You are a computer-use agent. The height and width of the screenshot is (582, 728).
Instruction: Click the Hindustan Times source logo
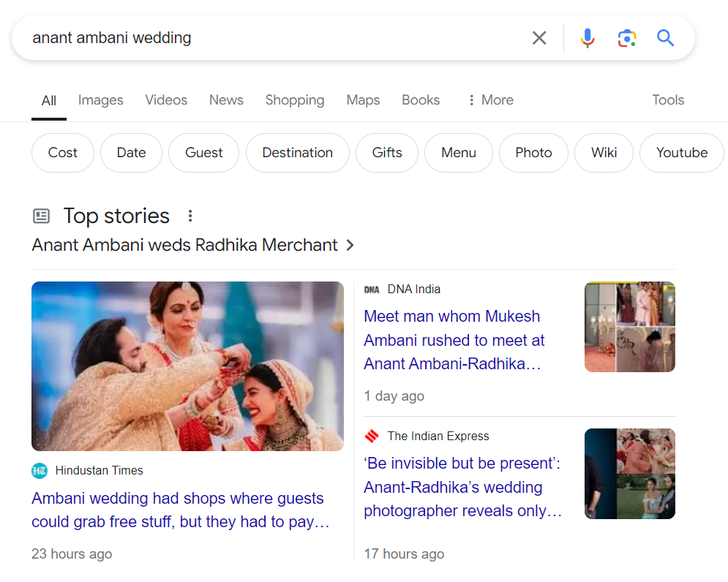click(40, 471)
